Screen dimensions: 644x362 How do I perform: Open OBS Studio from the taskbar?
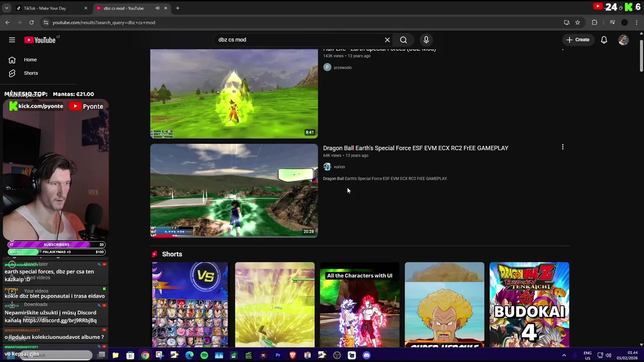click(337, 355)
